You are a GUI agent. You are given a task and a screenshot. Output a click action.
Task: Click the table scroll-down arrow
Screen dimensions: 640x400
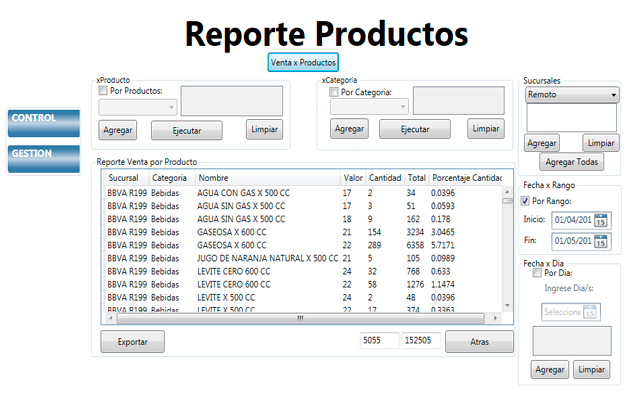(507, 305)
